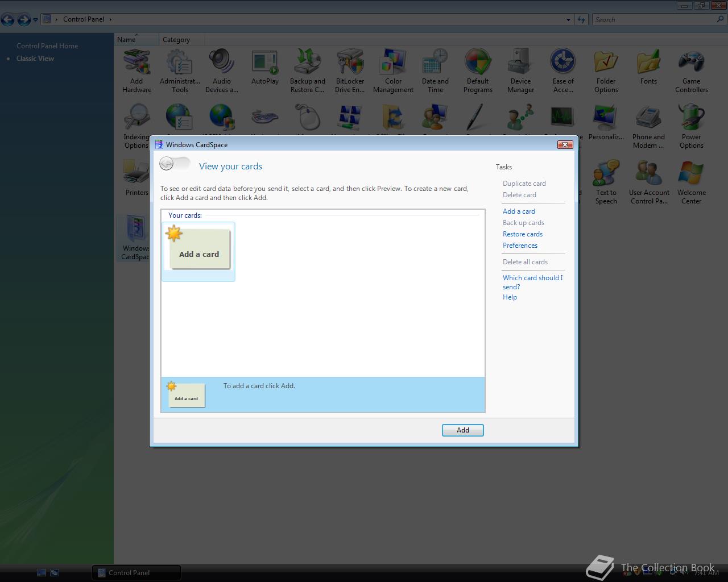728x582 pixels.
Task: Open the Indexing Options icon
Action: [x=136, y=127]
